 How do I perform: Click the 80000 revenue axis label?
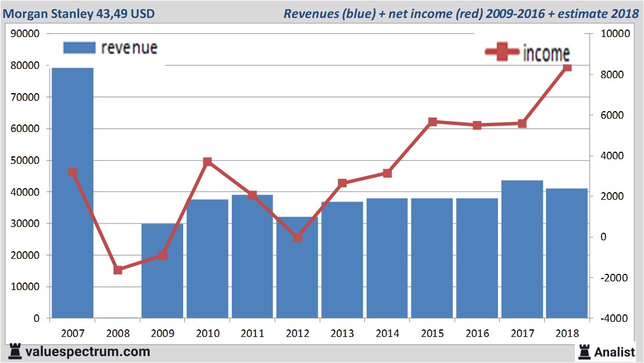pyautogui.click(x=25, y=65)
